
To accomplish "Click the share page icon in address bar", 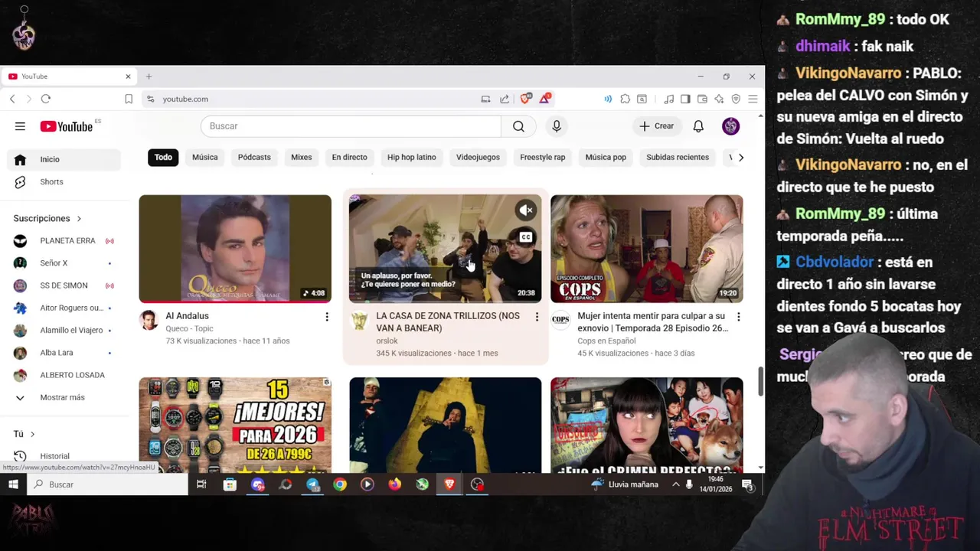I will tap(505, 99).
